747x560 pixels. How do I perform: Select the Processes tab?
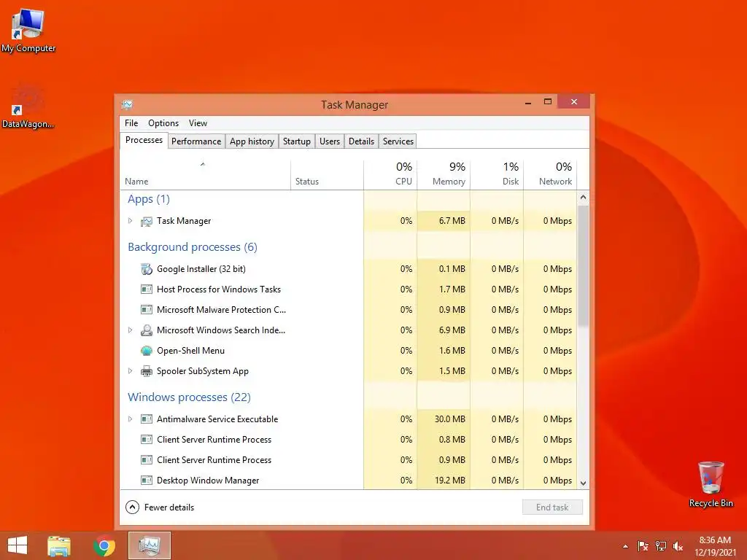144,141
